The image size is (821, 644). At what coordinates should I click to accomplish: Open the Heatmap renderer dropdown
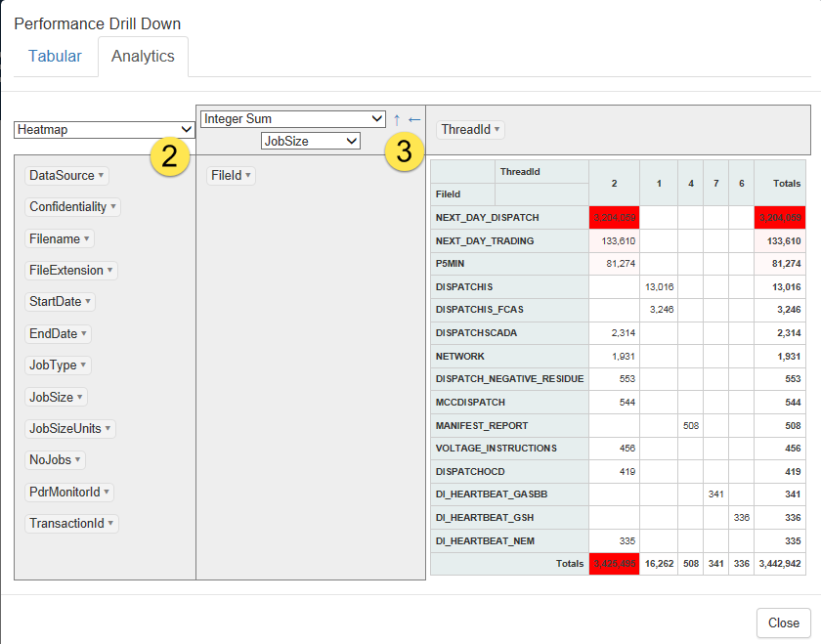105,129
